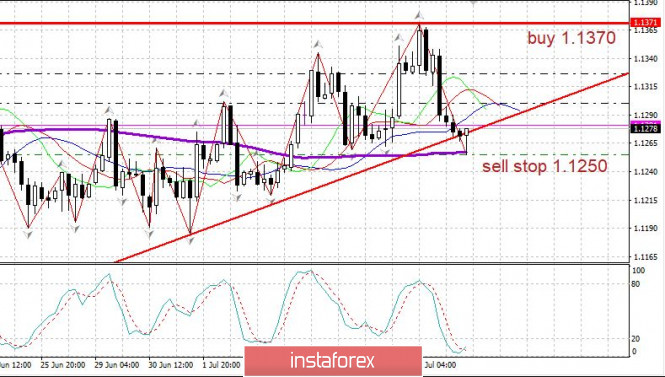The width and height of the screenshot is (665, 377).
Task: Click the 1.1290 price axis label
Action: click(645, 115)
